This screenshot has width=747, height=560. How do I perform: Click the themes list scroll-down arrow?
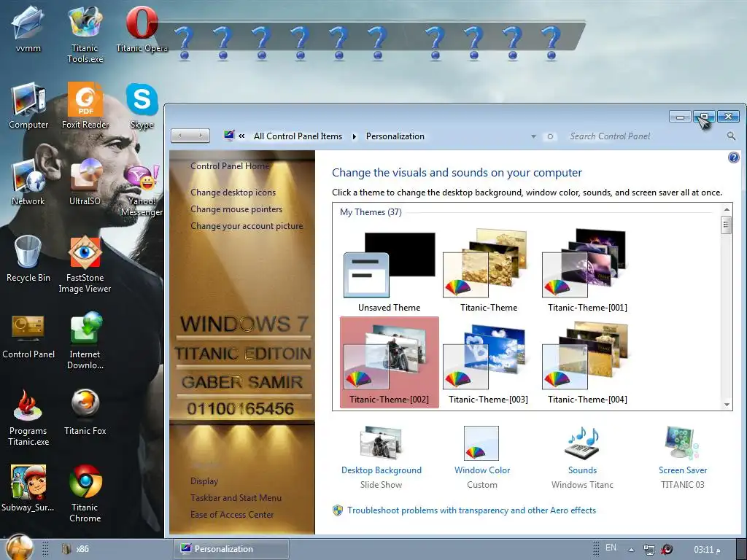727,405
